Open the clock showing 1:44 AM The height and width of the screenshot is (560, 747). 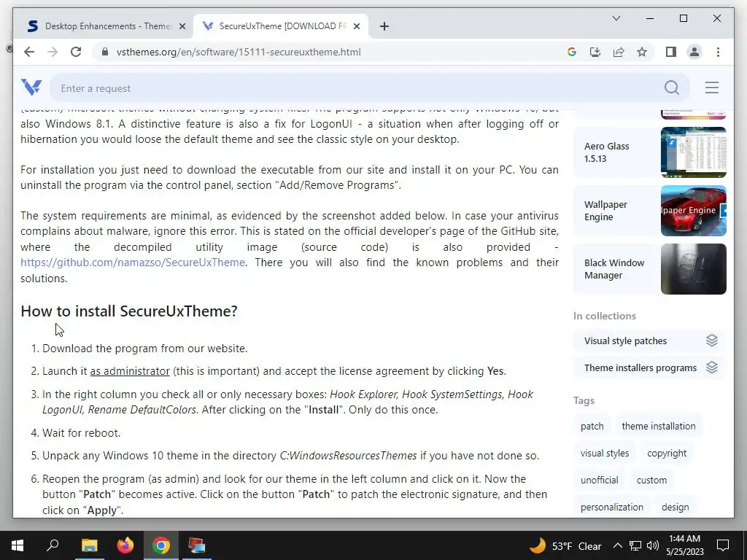[684, 545]
